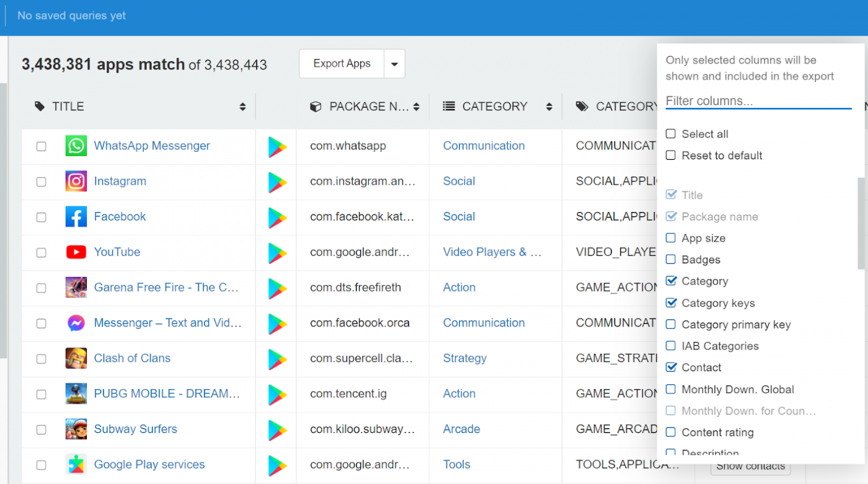Uncheck the Category keys column checkbox
Screen dimensions: 868x484
671,303
